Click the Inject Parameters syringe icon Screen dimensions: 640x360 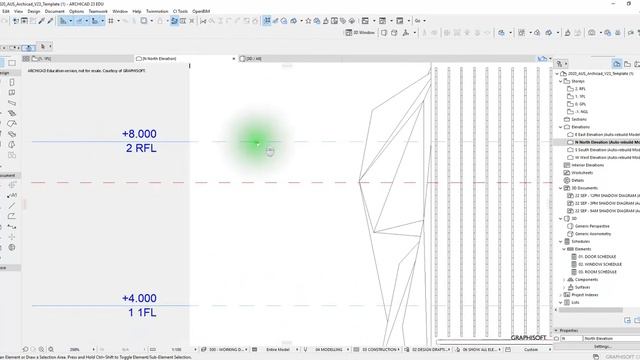tap(50, 21)
